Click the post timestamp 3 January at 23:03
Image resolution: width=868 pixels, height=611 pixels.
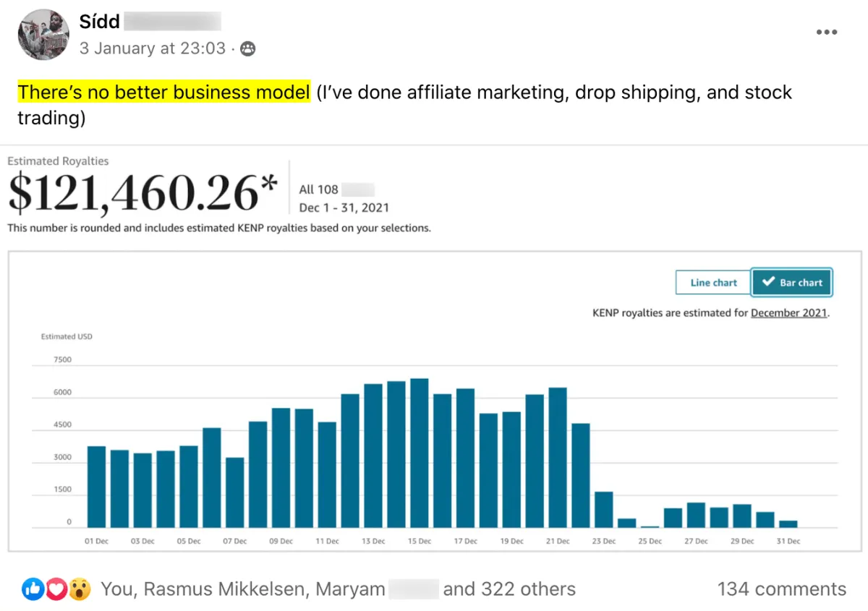pyautogui.click(x=153, y=49)
